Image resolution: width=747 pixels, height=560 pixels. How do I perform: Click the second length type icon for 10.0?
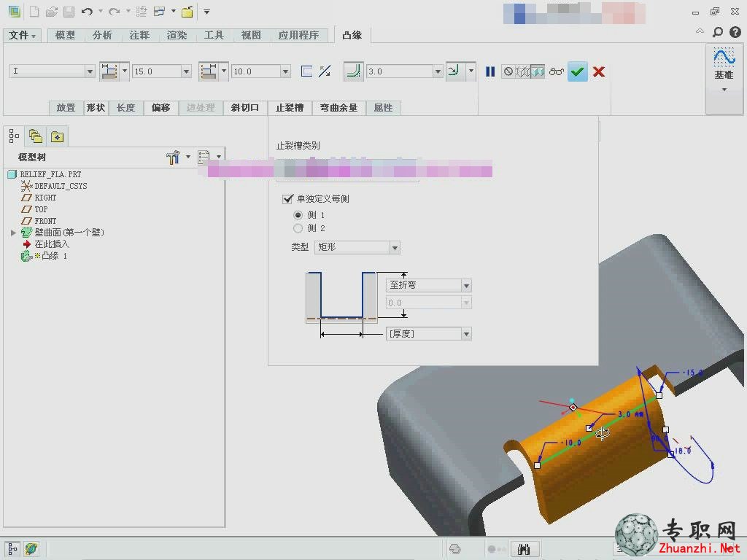[209, 71]
